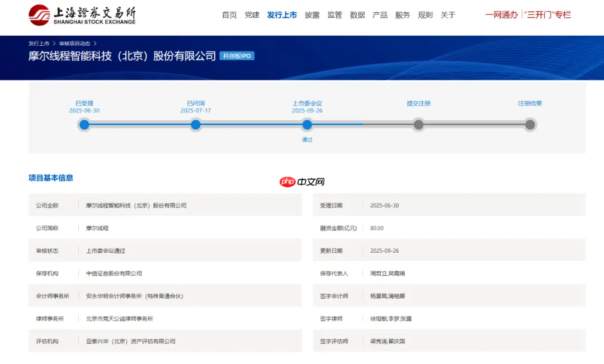Screen dimensions: 604x364
Task: Click the 上市委会议 stage label
Action: tap(307, 103)
